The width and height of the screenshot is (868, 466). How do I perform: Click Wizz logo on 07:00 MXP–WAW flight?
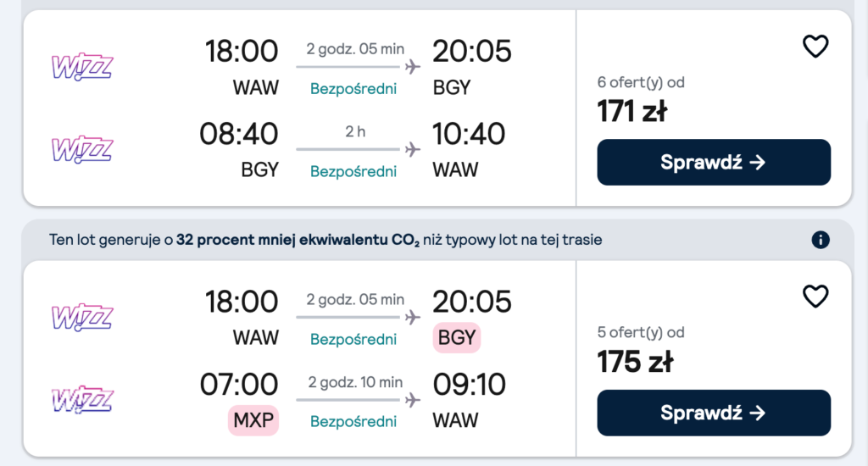coord(82,399)
